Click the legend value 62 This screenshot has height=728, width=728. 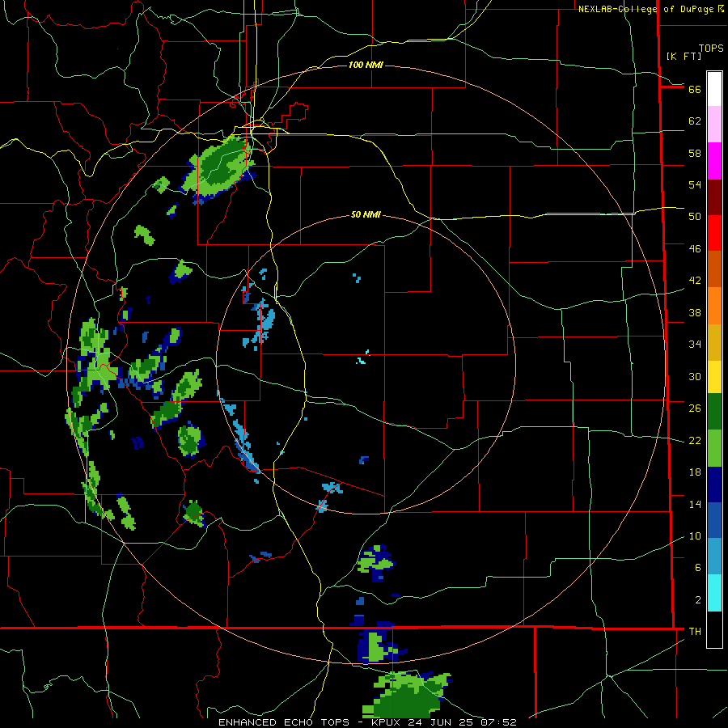695,121
